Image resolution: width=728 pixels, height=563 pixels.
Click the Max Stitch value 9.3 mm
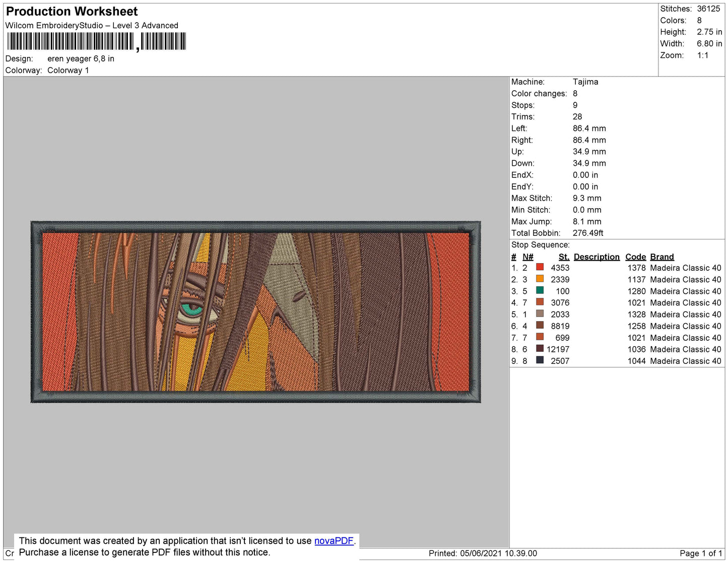pyautogui.click(x=587, y=198)
